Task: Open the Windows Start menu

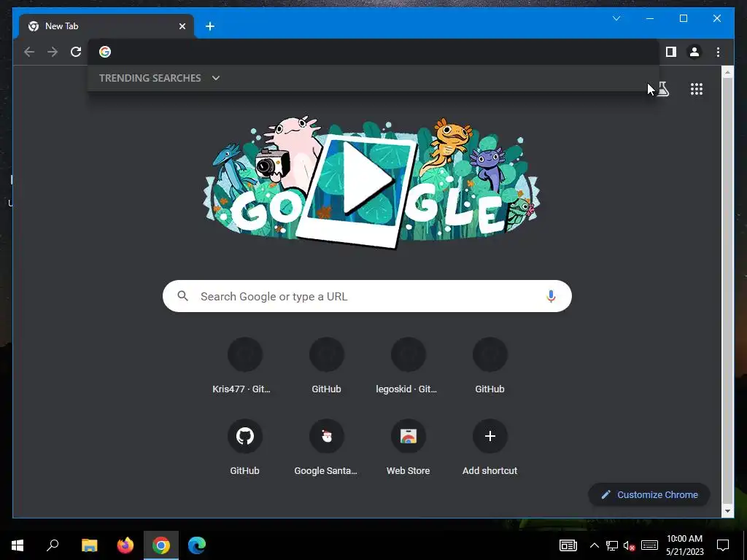Action: [x=18, y=545]
